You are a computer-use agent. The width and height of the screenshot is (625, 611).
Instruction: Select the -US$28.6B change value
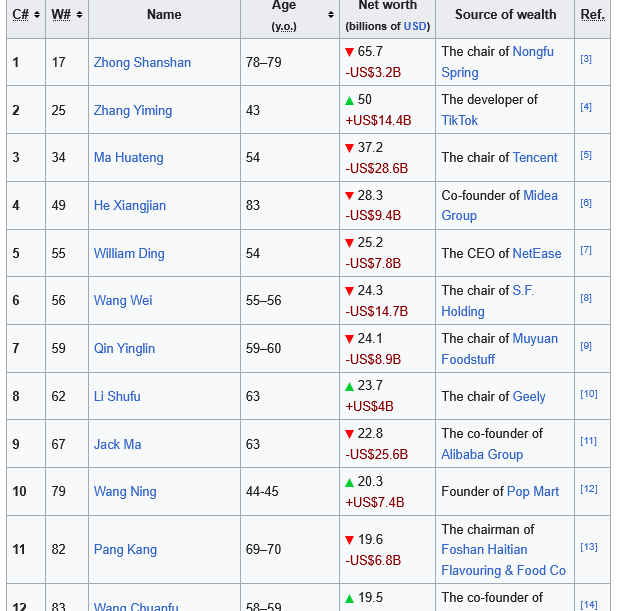(x=377, y=168)
